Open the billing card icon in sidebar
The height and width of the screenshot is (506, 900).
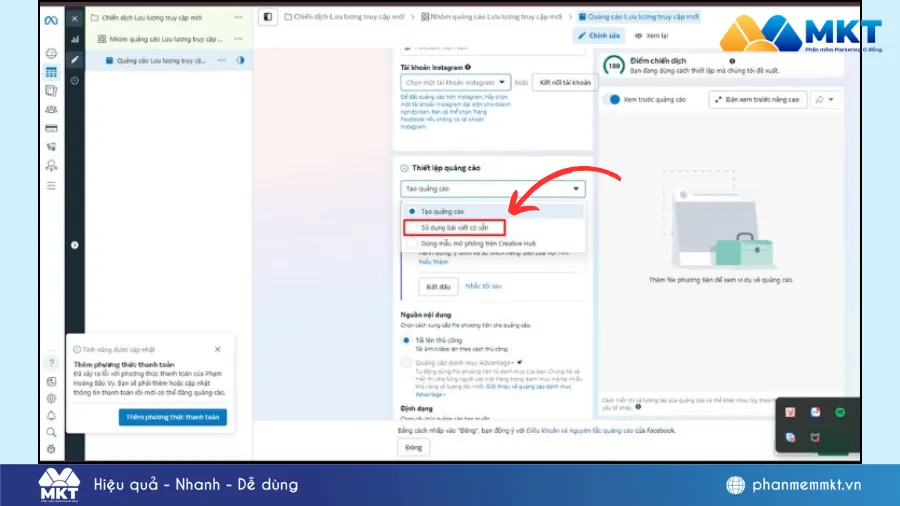tap(51, 128)
